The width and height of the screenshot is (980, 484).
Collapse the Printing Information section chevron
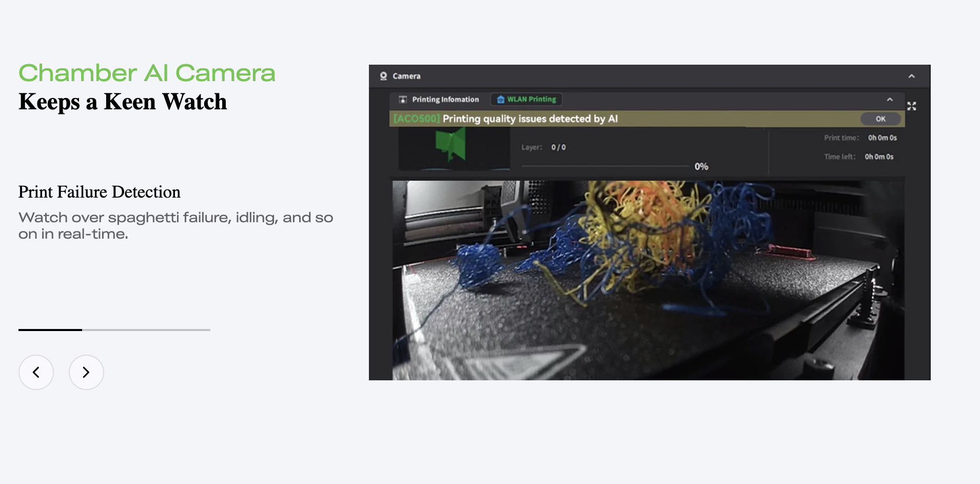point(890,100)
